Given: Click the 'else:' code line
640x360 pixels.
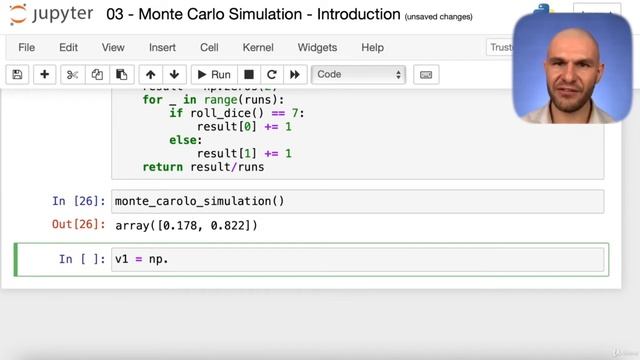Looking at the screenshot, I should coord(186,140).
